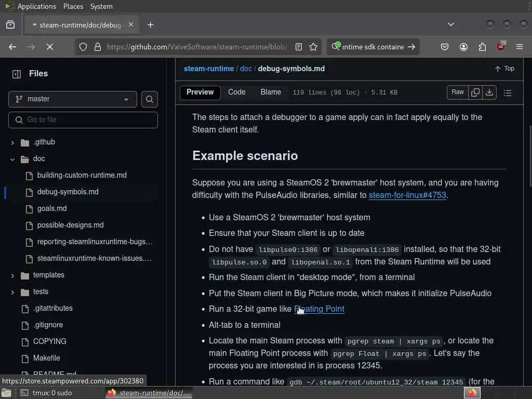The image size is (532, 399).
Task: Focus the Go to file field
Action: [x=83, y=120]
